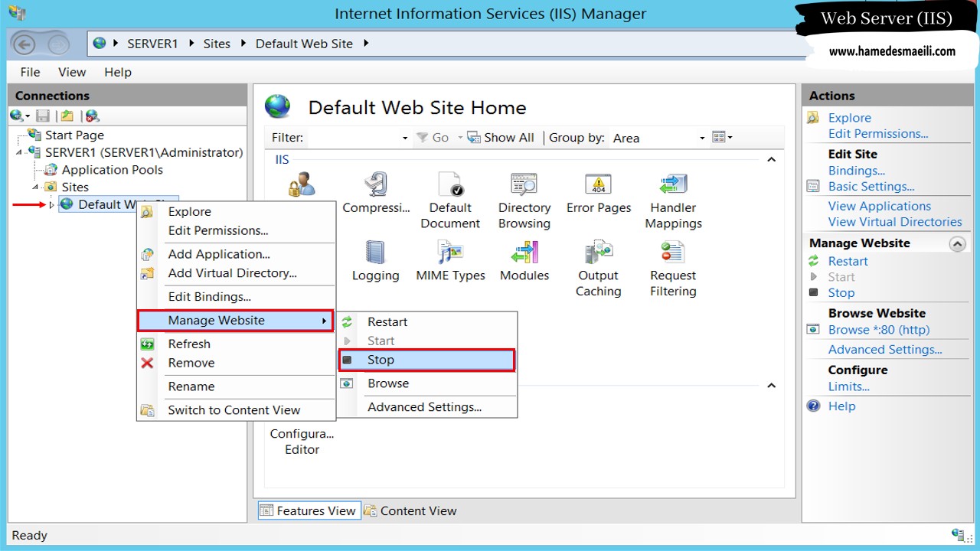
Task: Open the Help menu
Action: pyautogui.click(x=118, y=72)
